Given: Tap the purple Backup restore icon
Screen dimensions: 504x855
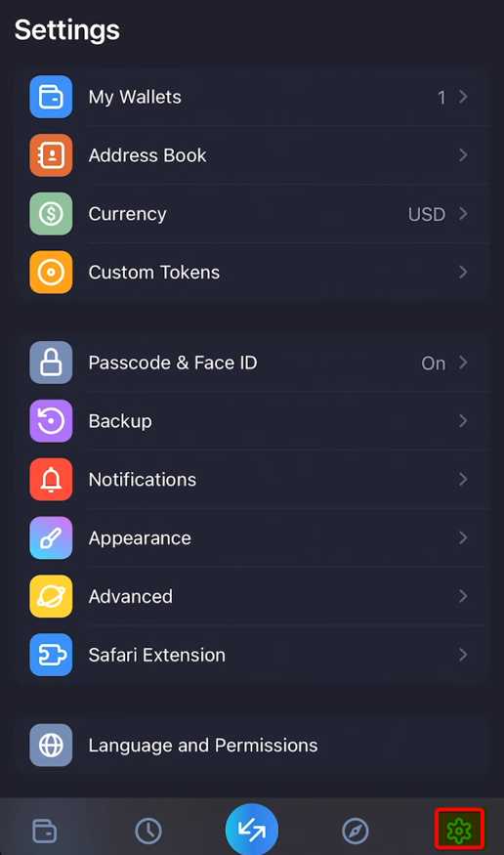Looking at the screenshot, I should click(51, 421).
